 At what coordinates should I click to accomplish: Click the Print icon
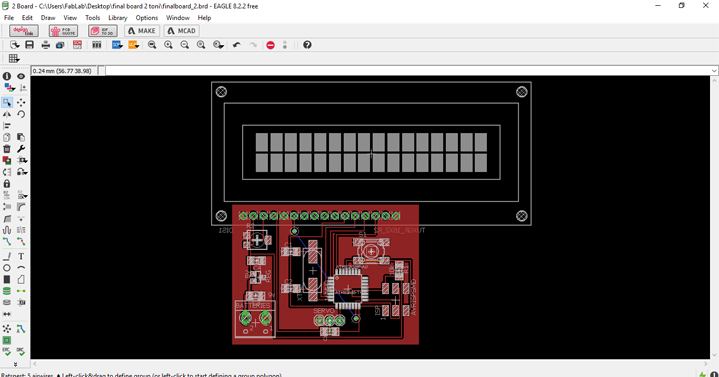pos(45,44)
